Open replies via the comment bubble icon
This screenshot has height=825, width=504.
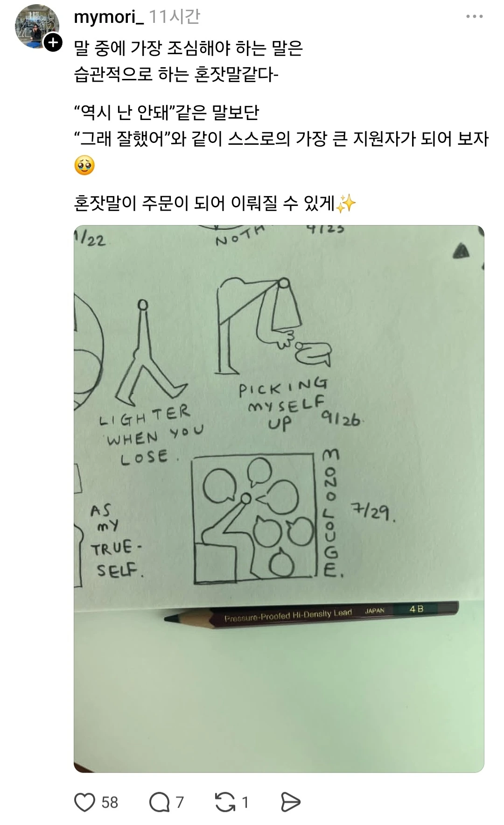(x=159, y=802)
